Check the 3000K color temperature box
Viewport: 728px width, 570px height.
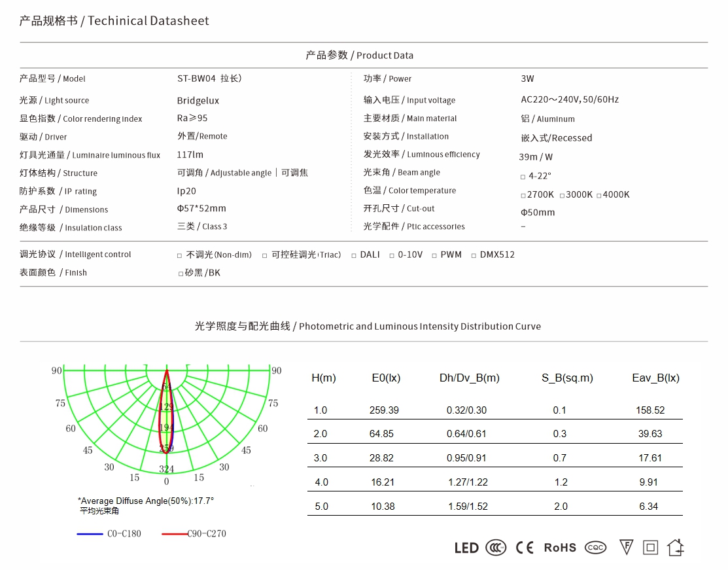563,196
